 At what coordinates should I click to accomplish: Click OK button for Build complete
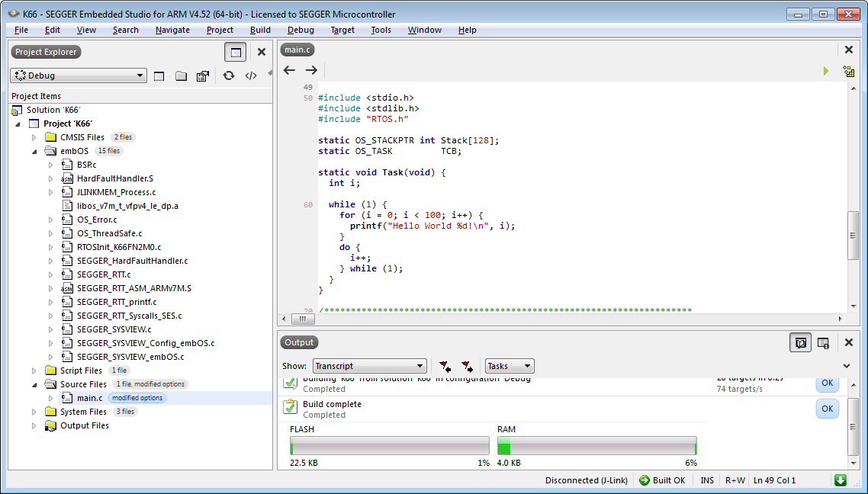coord(827,409)
